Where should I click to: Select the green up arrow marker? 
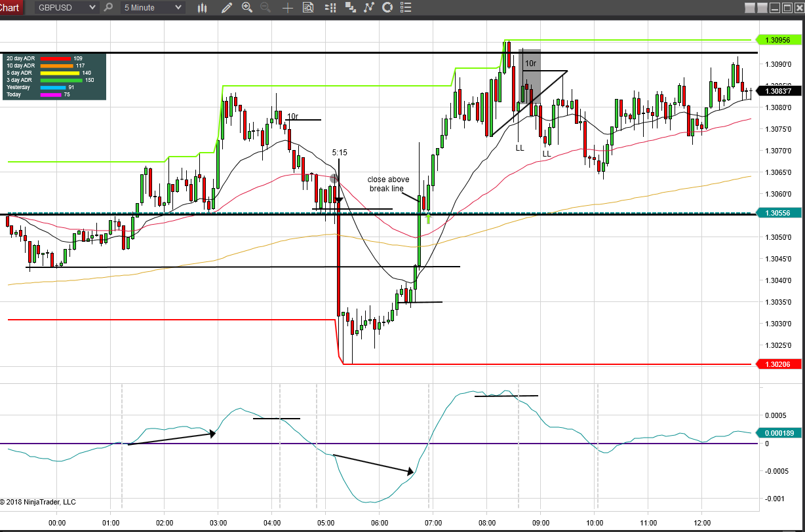click(x=428, y=218)
